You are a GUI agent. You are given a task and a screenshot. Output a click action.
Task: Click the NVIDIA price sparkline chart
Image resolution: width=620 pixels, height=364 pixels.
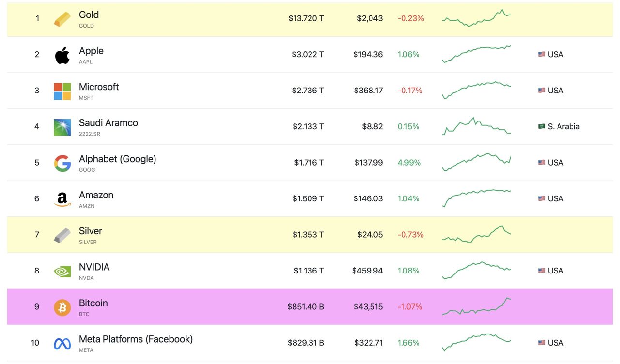pyautogui.click(x=477, y=270)
